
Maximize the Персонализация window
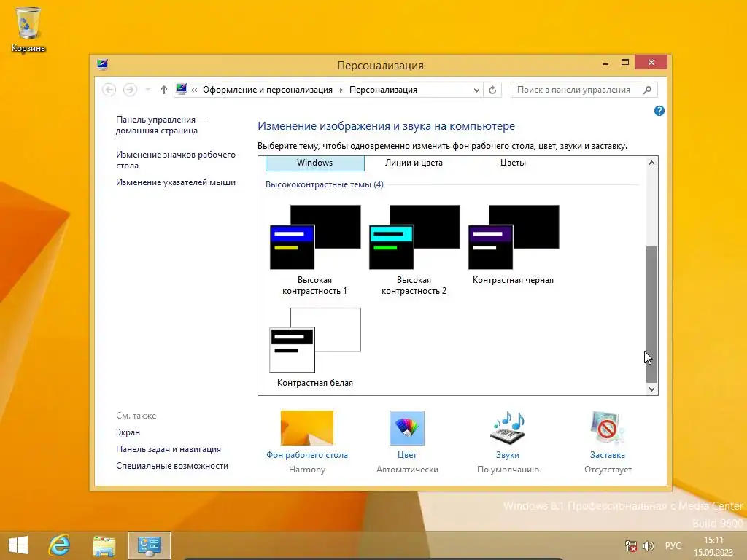tap(625, 63)
